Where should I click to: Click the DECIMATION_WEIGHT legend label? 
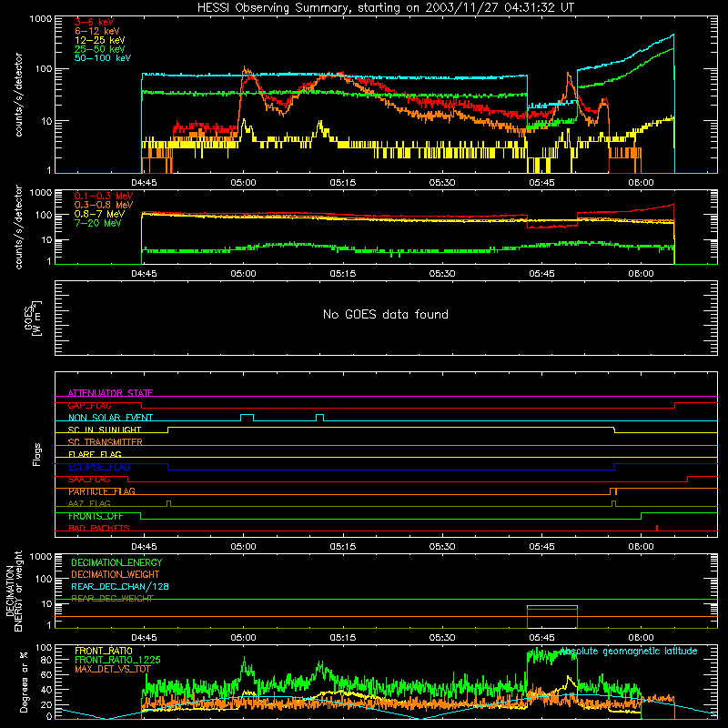116,574
